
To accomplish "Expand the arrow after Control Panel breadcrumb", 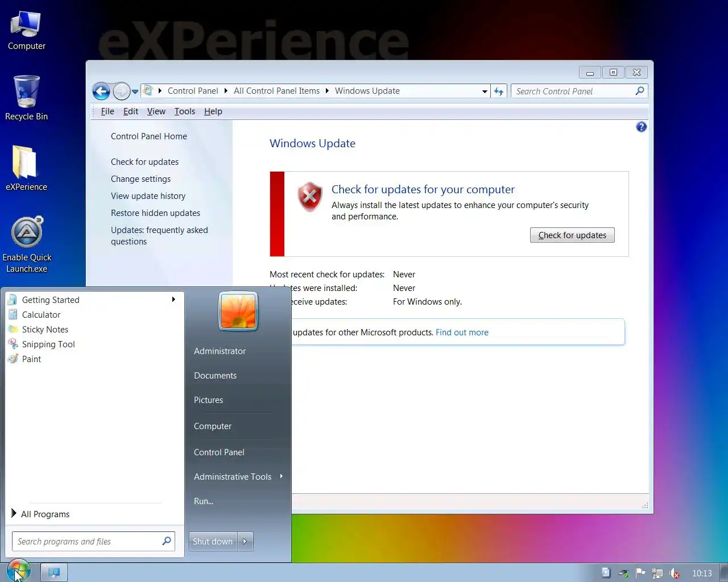I will 226,91.
